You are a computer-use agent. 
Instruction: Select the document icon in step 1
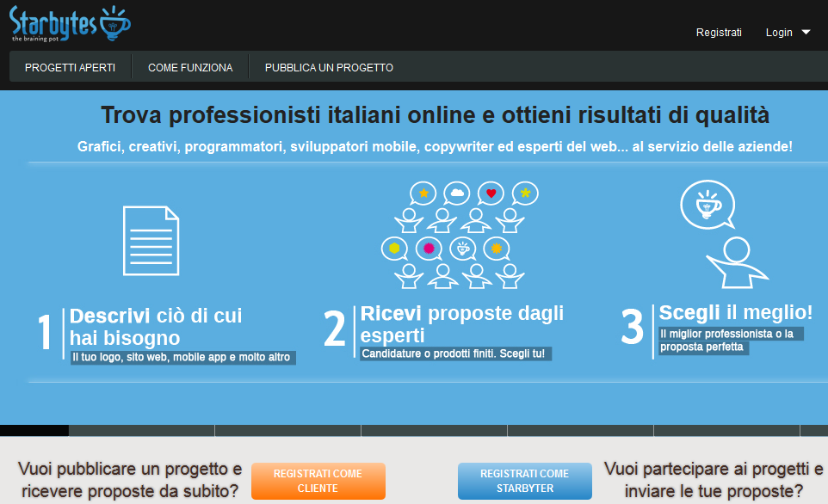click(151, 239)
